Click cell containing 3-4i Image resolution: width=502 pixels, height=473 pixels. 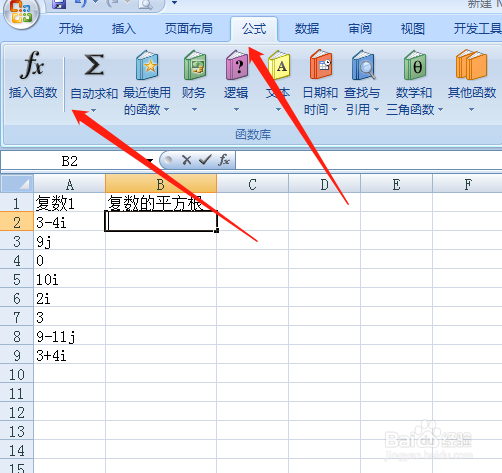69,222
